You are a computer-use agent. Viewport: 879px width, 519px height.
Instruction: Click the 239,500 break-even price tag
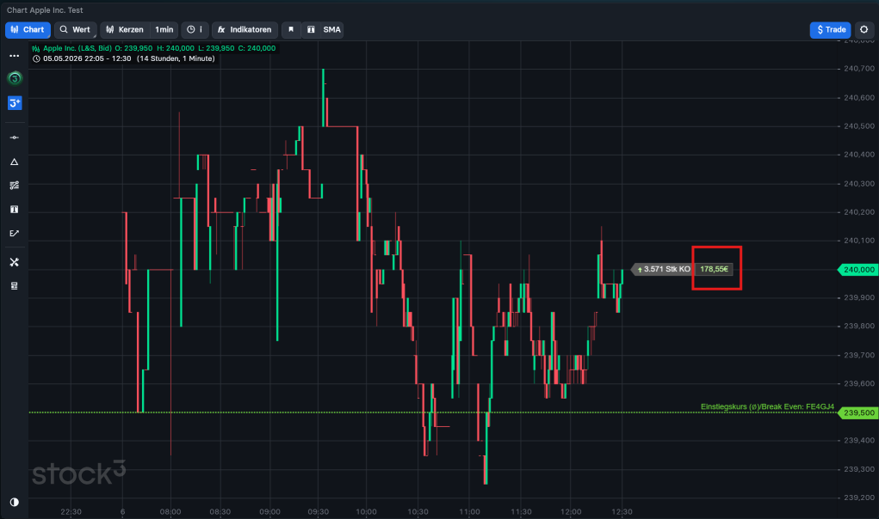click(x=858, y=413)
